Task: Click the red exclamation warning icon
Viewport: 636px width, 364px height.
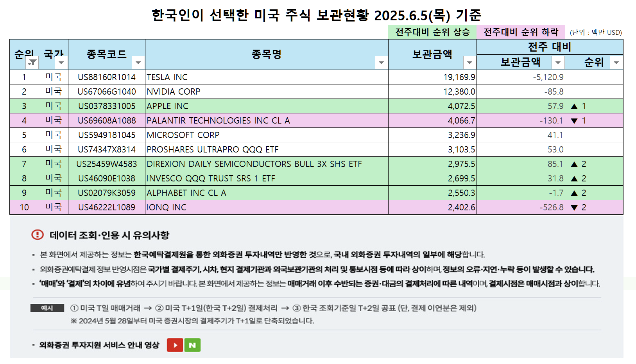Action: [38, 235]
